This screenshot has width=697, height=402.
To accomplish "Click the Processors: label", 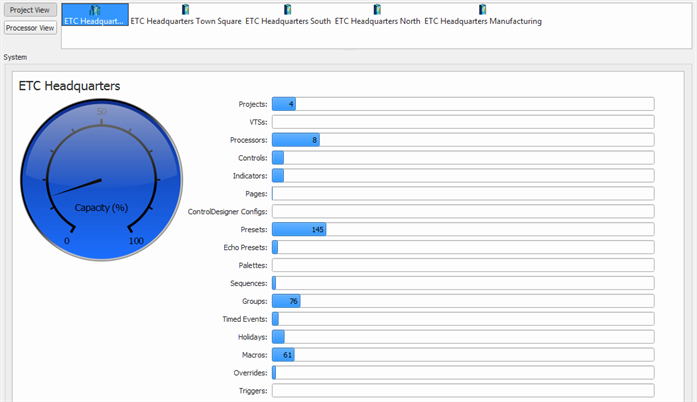I will pos(248,140).
